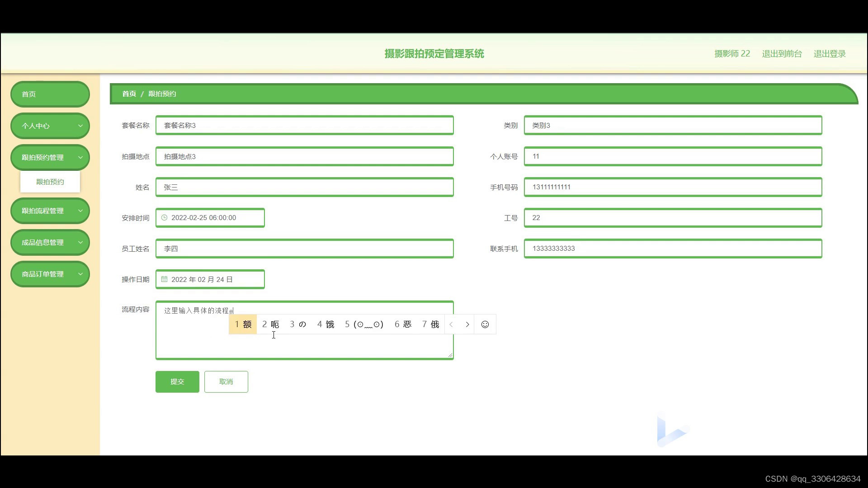Grab the textarea resize handle corner

[x=450, y=355]
